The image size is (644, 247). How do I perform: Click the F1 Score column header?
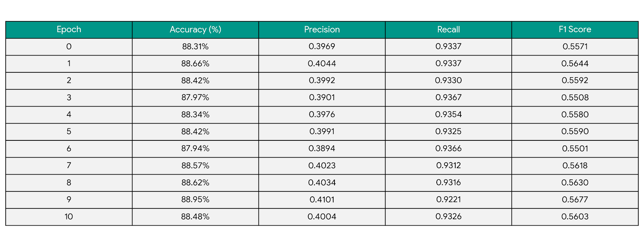(575, 29)
